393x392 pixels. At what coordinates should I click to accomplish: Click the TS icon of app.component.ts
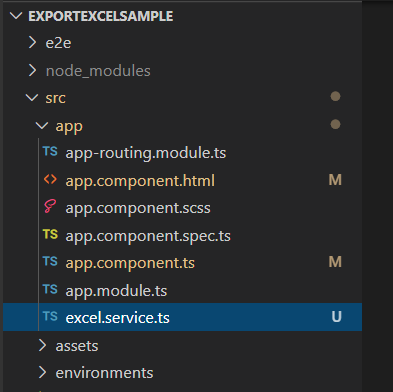click(50, 261)
